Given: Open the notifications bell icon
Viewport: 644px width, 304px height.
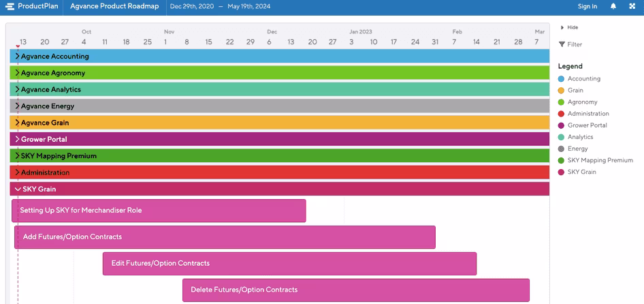Looking at the screenshot, I should coord(613,7).
